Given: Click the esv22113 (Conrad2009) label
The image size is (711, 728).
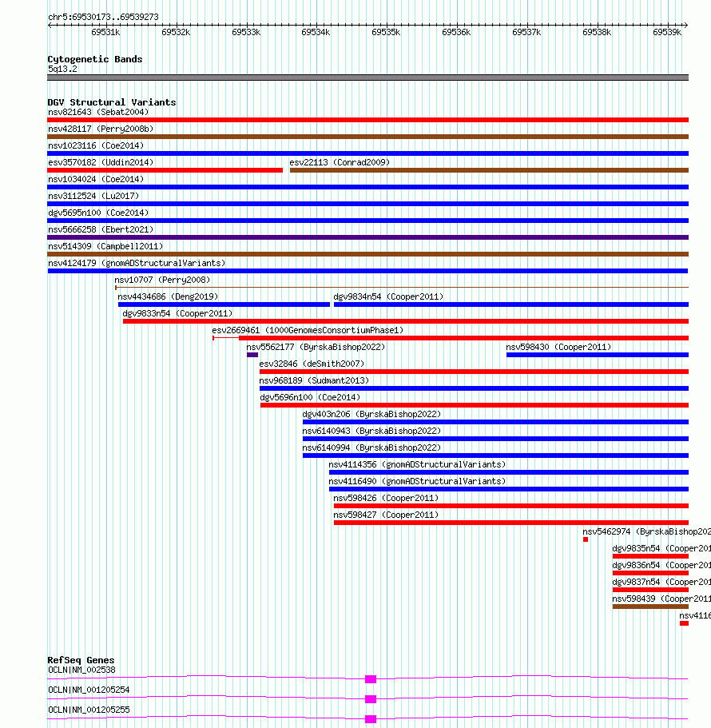Looking at the screenshot, I should [340, 162].
